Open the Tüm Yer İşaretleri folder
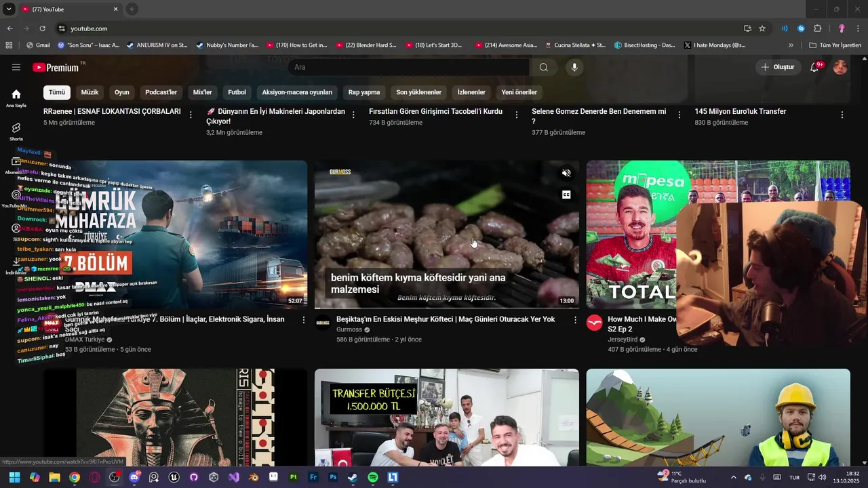 click(x=835, y=45)
